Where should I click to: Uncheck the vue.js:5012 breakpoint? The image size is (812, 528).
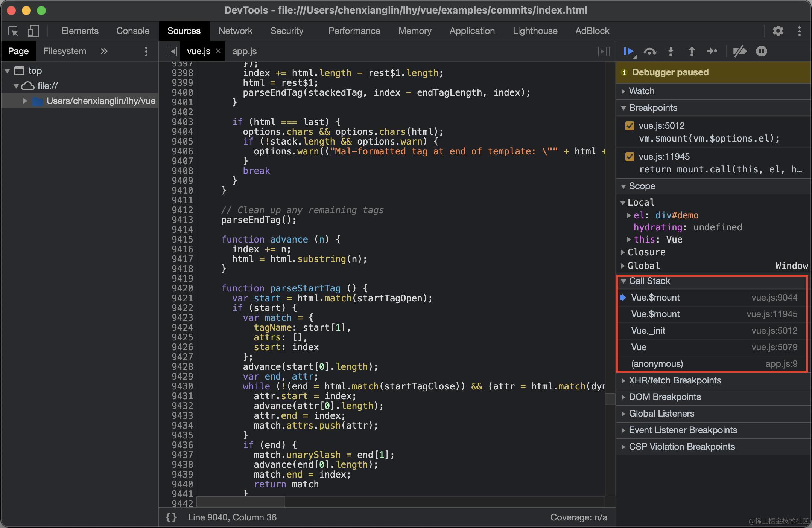tap(630, 126)
